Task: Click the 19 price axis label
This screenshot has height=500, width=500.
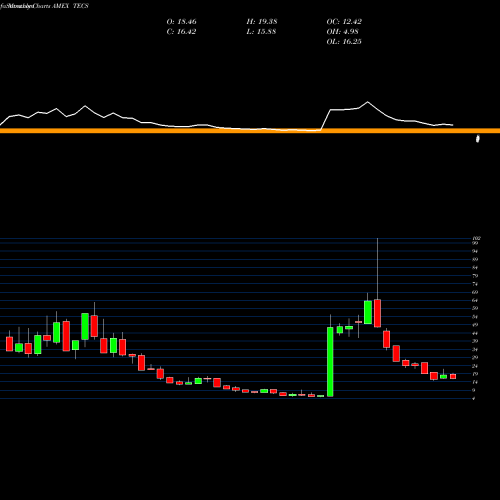Action: click(475, 374)
